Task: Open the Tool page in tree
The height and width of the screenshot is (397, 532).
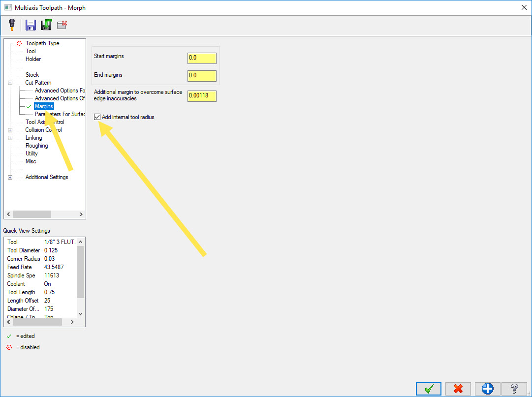Action: (31, 51)
